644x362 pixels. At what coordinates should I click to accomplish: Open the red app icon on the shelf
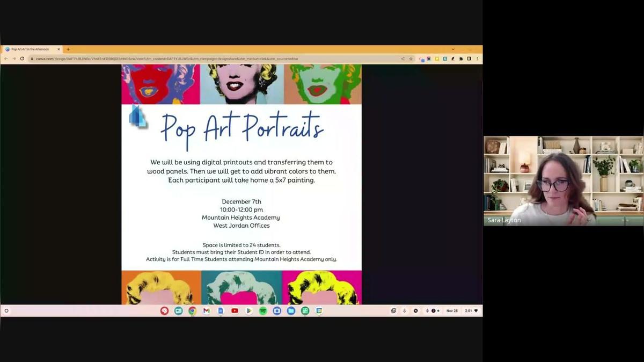164,310
